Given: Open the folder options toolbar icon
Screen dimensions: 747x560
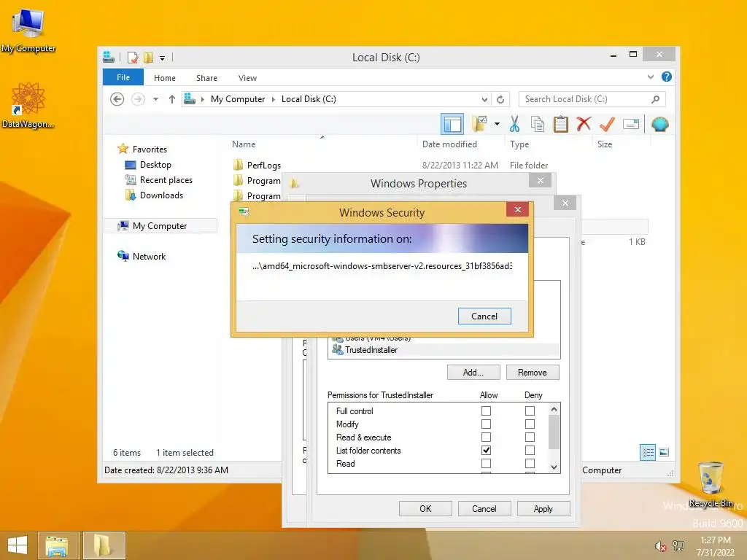Looking at the screenshot, I should 479,124.
